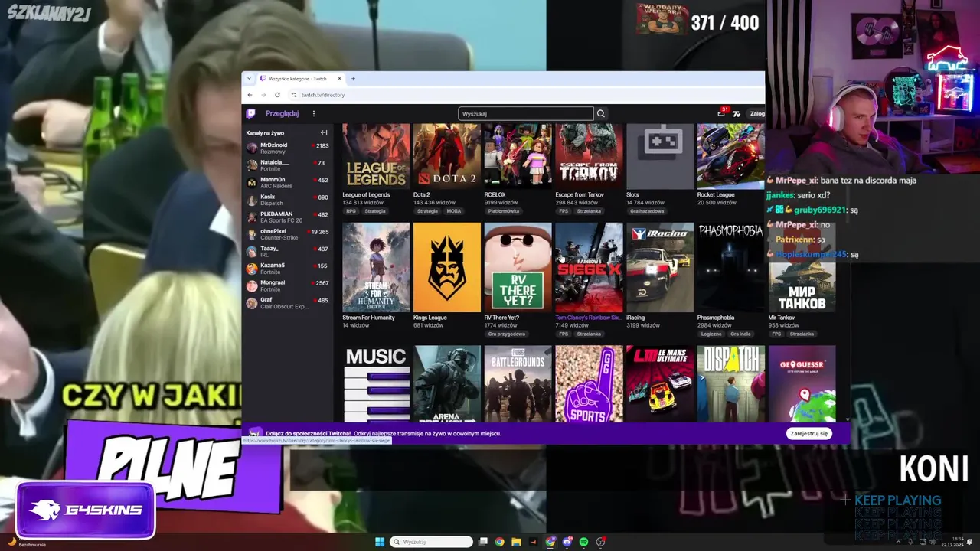
Task: Open site information icon in address bar
Action: point(293,95)
